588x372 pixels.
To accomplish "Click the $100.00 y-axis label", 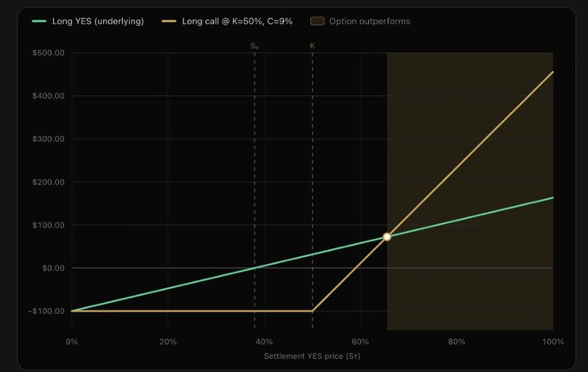I will [48, 225].
